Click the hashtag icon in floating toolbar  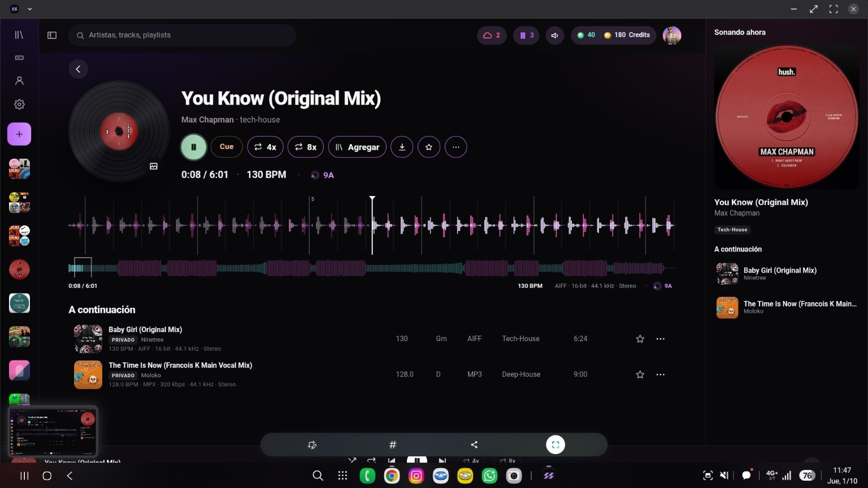coord(393,445)
